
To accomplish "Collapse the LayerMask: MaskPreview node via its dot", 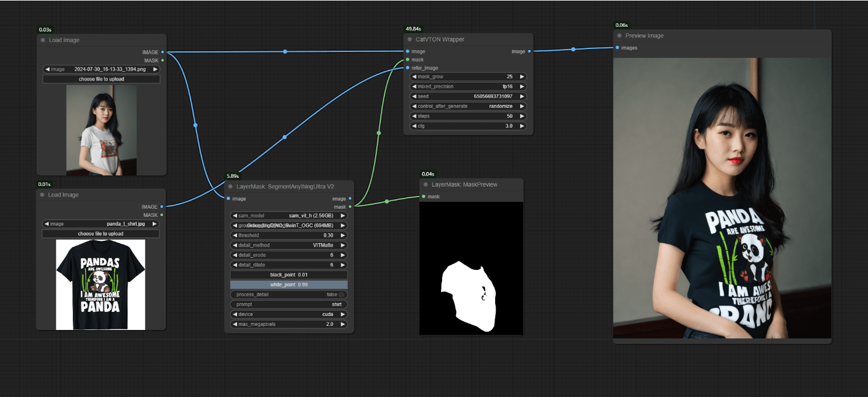I will click(x=426, y=184).
